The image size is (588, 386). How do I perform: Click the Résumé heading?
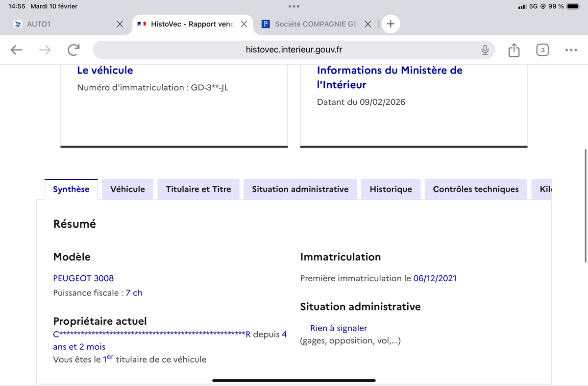click(x=74, y=224)
